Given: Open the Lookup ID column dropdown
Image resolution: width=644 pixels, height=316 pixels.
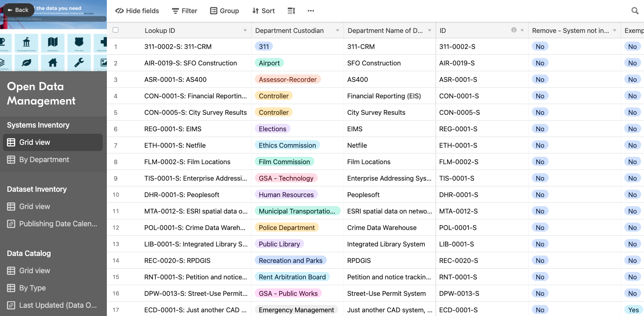Looking at the screenshot, I should click(245, 30).
